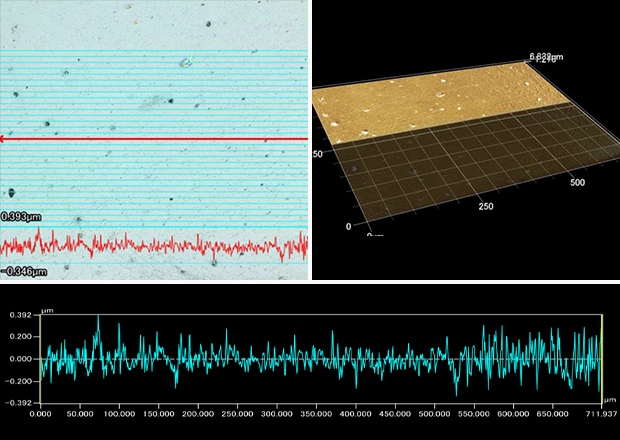620x440 pixels.
Task: Click the yellow end marker on profile graph
Action: (602, 358)
